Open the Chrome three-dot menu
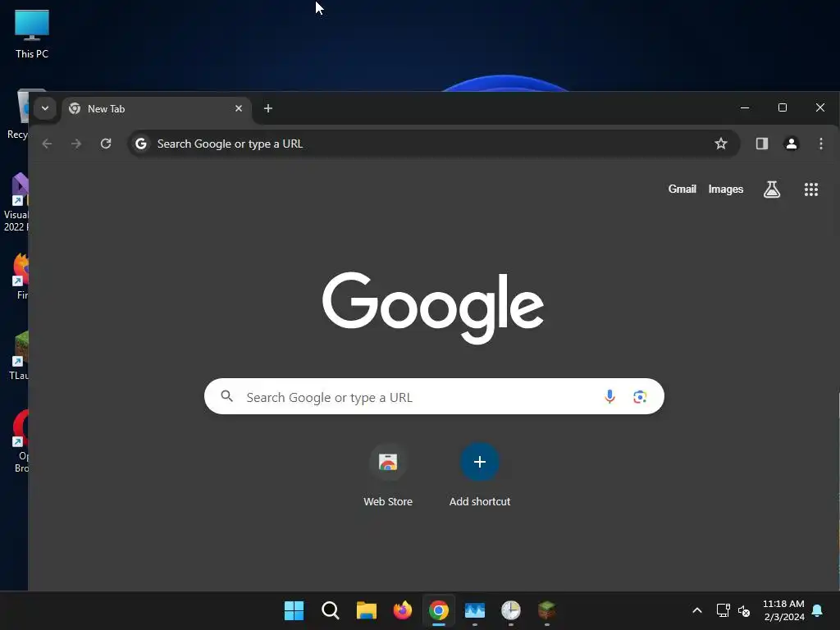The image size is (840, 630). point(820,144)
